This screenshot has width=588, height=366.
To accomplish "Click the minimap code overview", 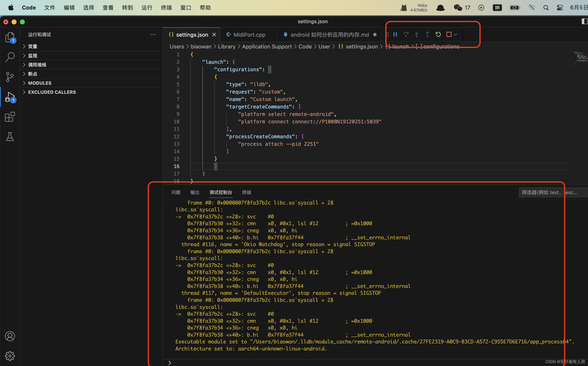I will pyautogui.click(x=580, y=58).
